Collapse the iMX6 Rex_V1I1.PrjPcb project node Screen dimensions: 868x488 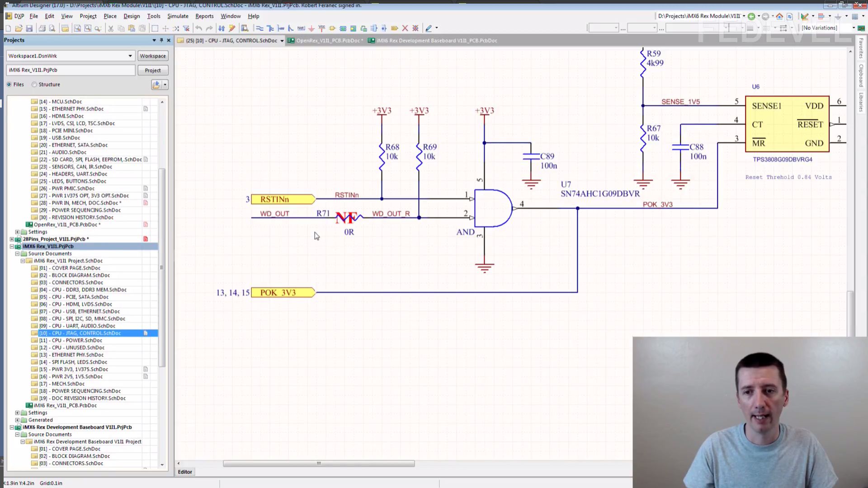12,246
